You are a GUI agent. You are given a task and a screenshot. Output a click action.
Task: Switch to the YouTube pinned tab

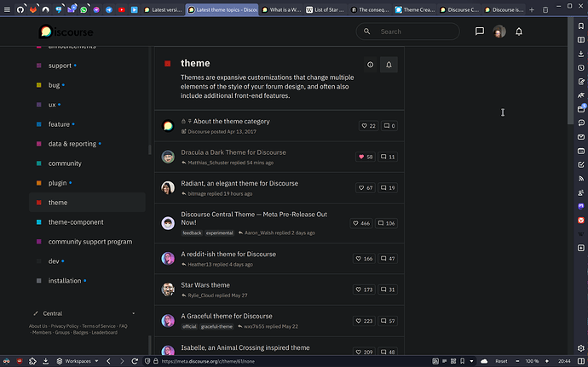[x=122, y=9]
